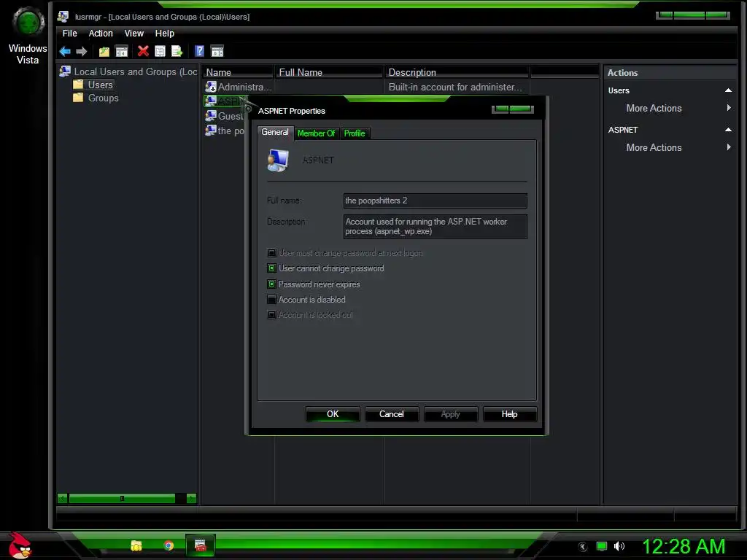The image size is (747, 560).
Task: Open the folder icon on the taskbar
Action: click(136, 545)
